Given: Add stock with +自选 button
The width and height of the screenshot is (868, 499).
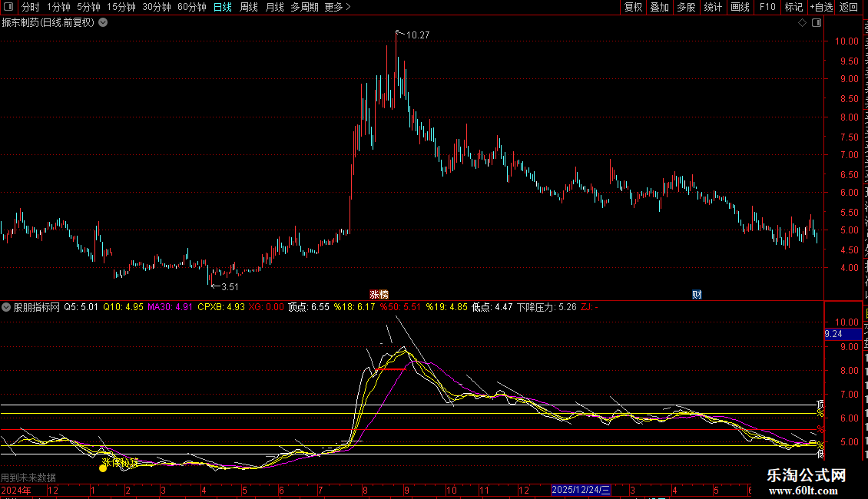Looking at the screenshot, I should pos(821,7).
